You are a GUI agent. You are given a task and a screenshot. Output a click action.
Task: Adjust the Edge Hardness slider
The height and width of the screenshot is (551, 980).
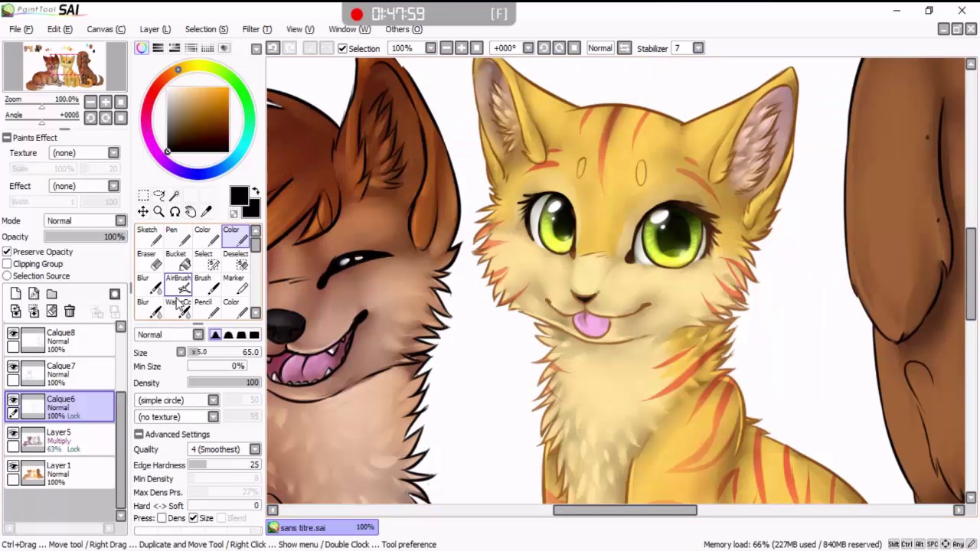[x=224, y=465]
